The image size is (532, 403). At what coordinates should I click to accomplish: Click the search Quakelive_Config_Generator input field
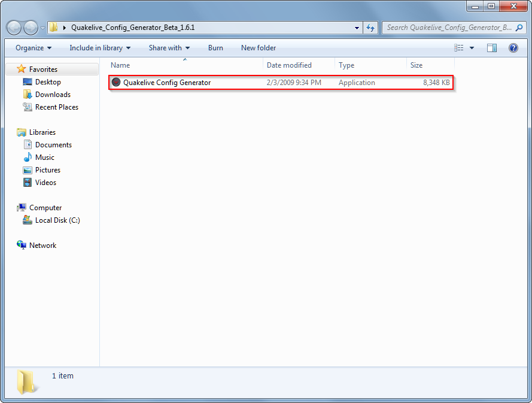[449, 28]
